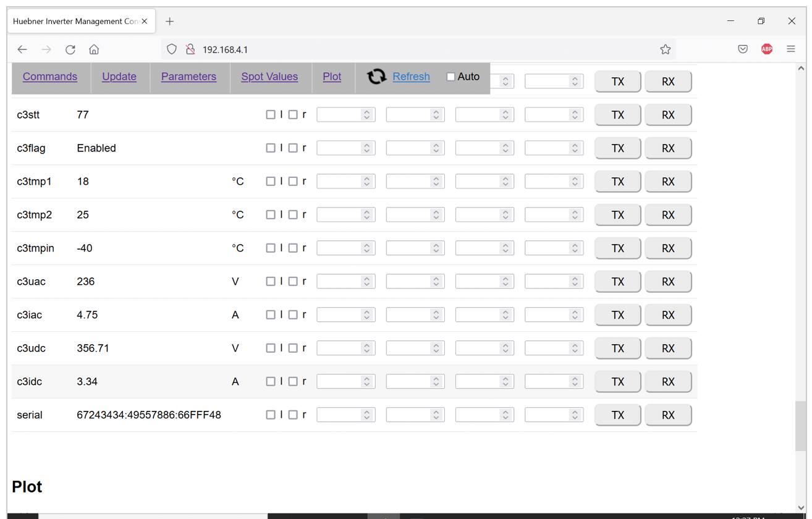Open the Pocket save icon
812x519 pixels.
tap(743, 49)
